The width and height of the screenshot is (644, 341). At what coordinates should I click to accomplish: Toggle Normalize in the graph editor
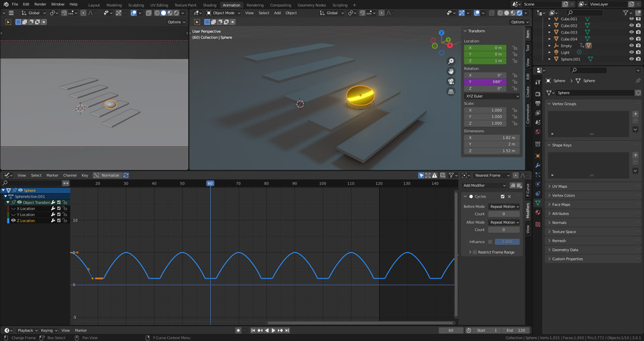(107, 175)
